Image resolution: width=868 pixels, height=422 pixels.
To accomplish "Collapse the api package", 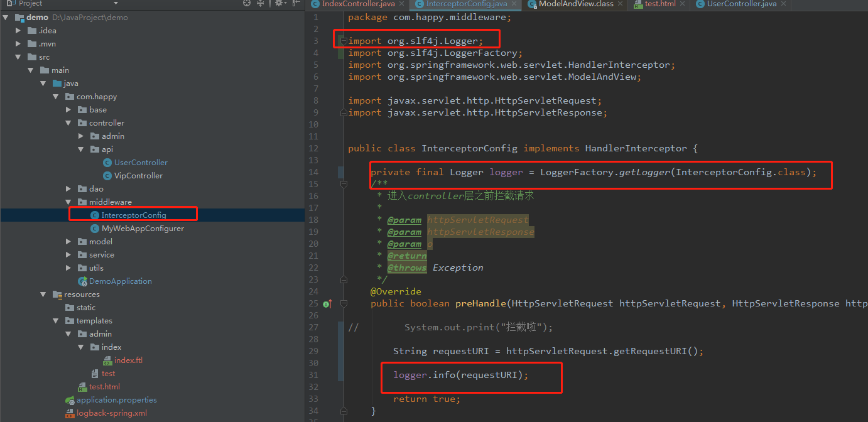I will [81, 149].
